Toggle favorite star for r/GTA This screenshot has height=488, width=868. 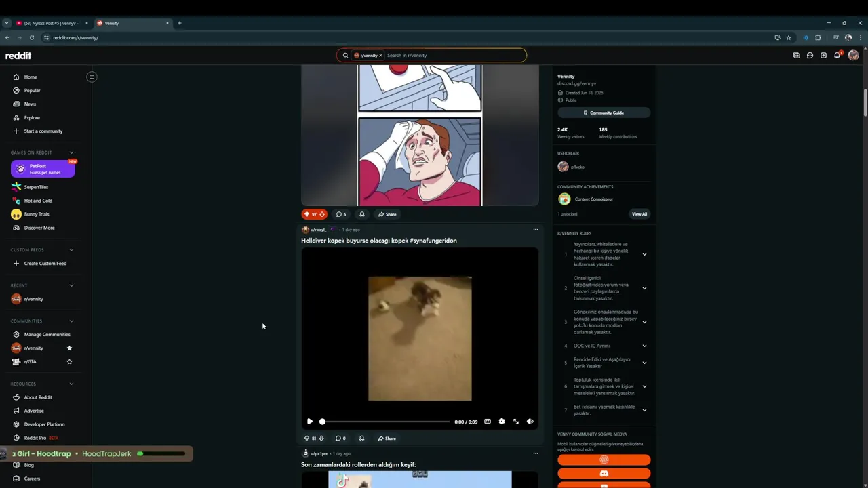(69, 362)
